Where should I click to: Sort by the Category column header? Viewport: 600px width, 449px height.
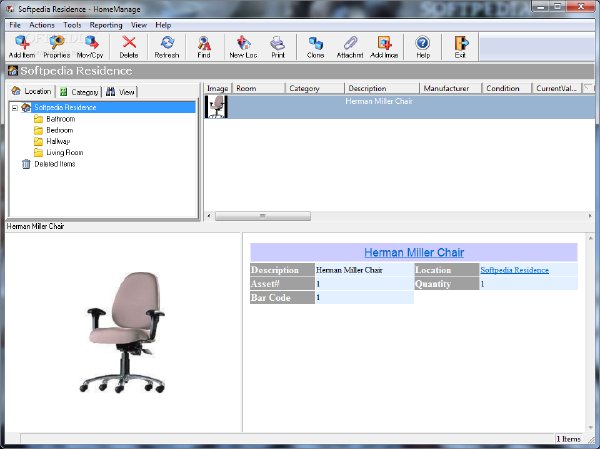click(315, 88)
